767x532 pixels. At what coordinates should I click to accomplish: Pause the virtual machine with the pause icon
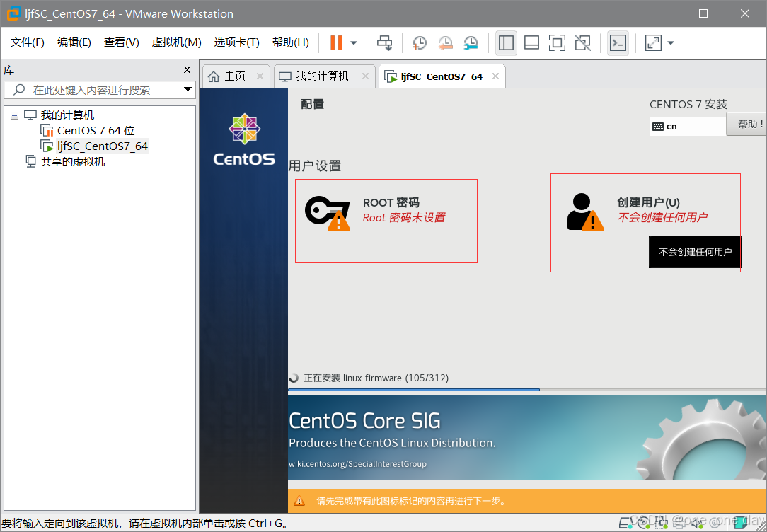click(336, 43)
